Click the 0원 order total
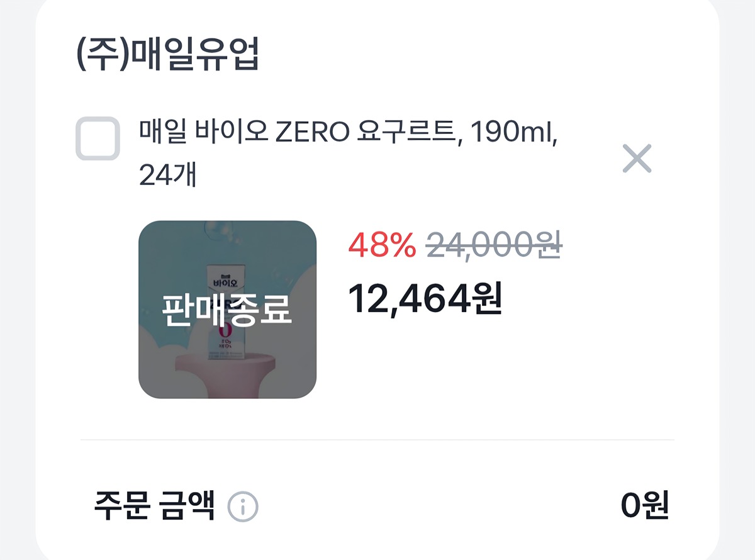 point(644,505)
